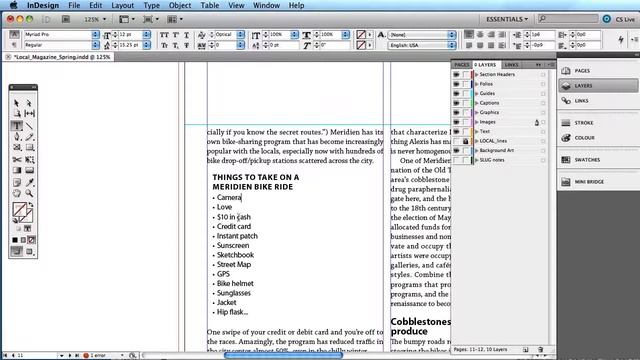
Task: Open the Type menu
Action: (x=151, y=5)
